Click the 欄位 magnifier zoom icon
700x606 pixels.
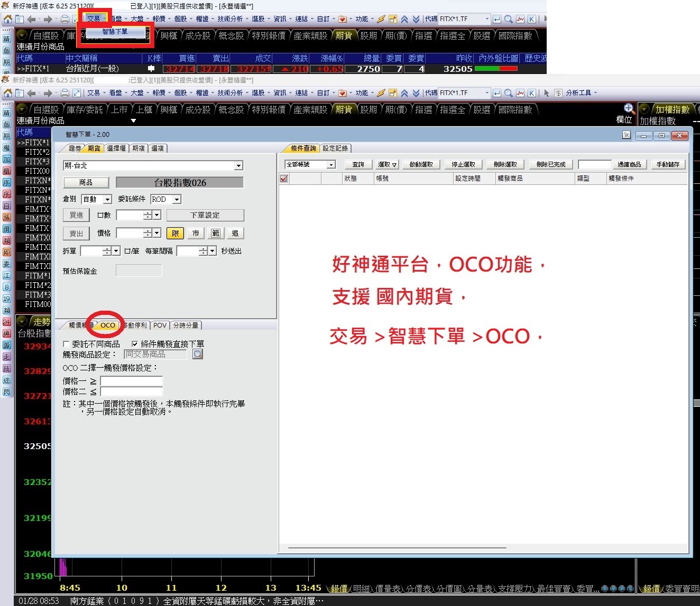click(x=629, y=109)
